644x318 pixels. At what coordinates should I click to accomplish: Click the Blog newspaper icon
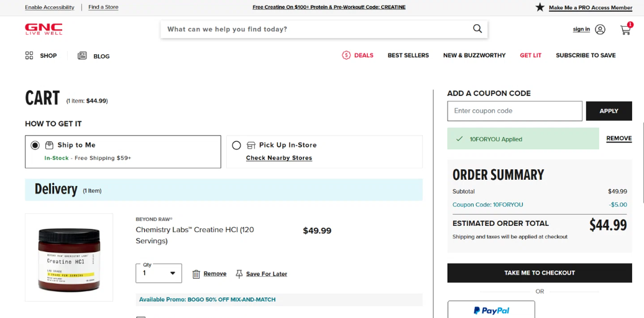[82, 55]
